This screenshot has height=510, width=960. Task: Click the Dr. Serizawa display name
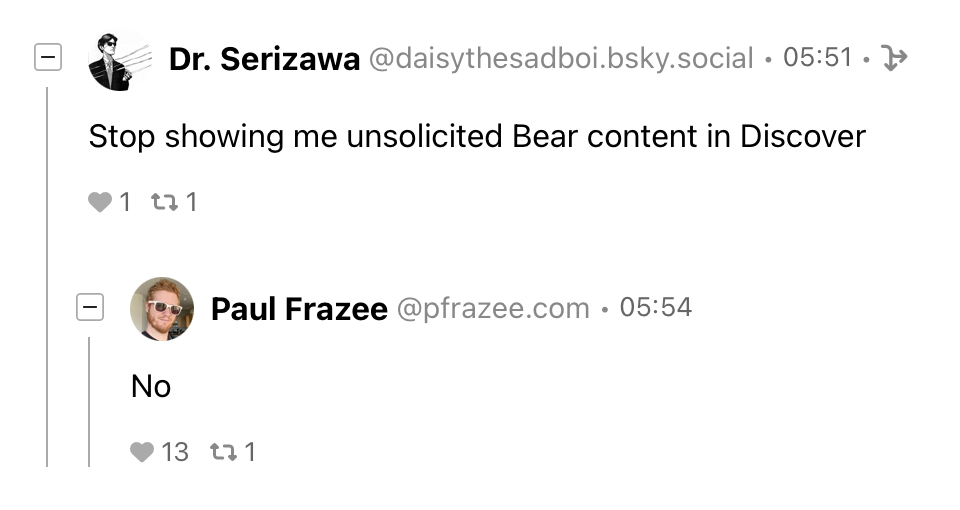tap(264, 59)
